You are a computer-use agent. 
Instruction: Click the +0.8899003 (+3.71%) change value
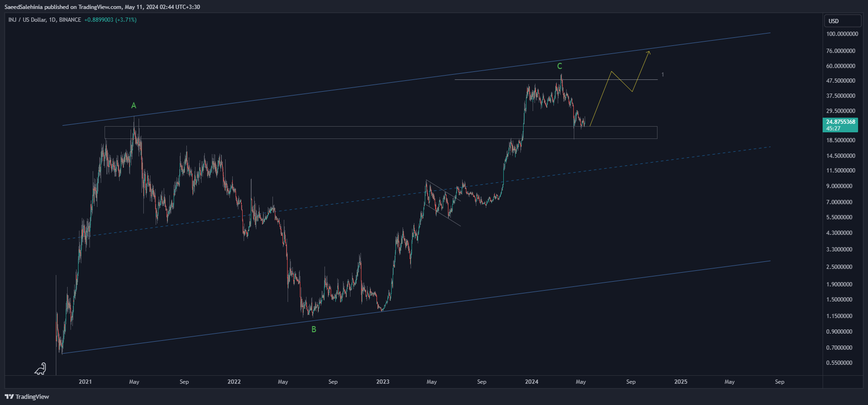pos(110,20)
